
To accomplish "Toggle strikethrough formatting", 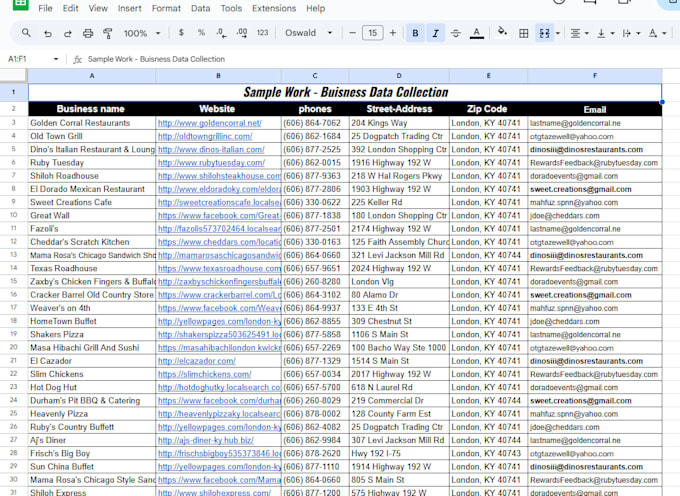I will pyautogui.click(x=456, y=33).
